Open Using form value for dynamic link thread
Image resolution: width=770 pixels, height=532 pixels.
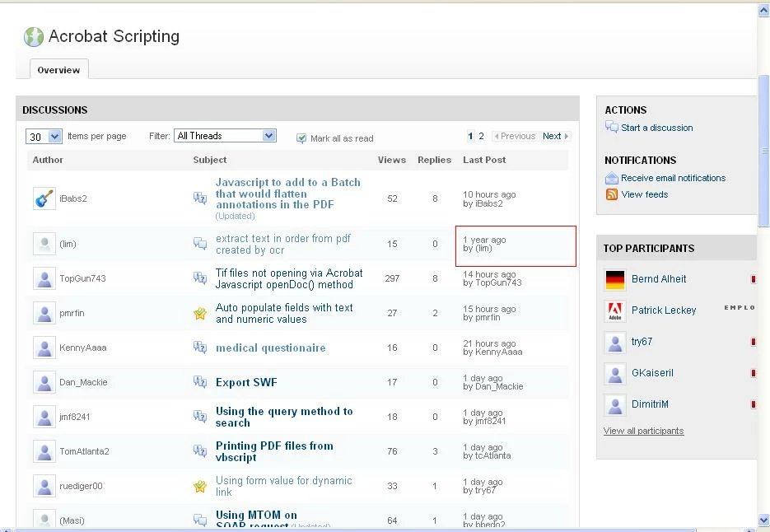click(x=283, y=487)
